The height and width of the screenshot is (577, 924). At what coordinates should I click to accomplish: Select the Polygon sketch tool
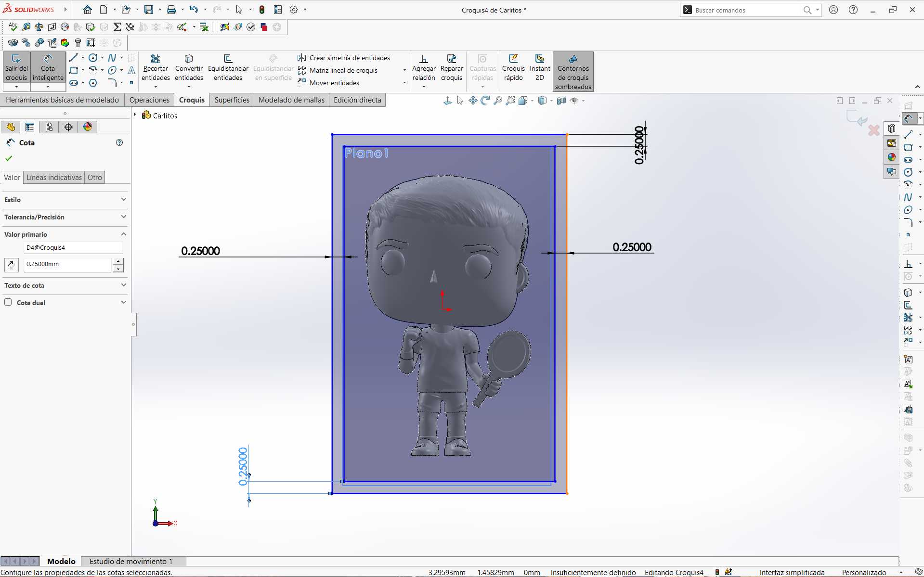(x=93, y=83)
